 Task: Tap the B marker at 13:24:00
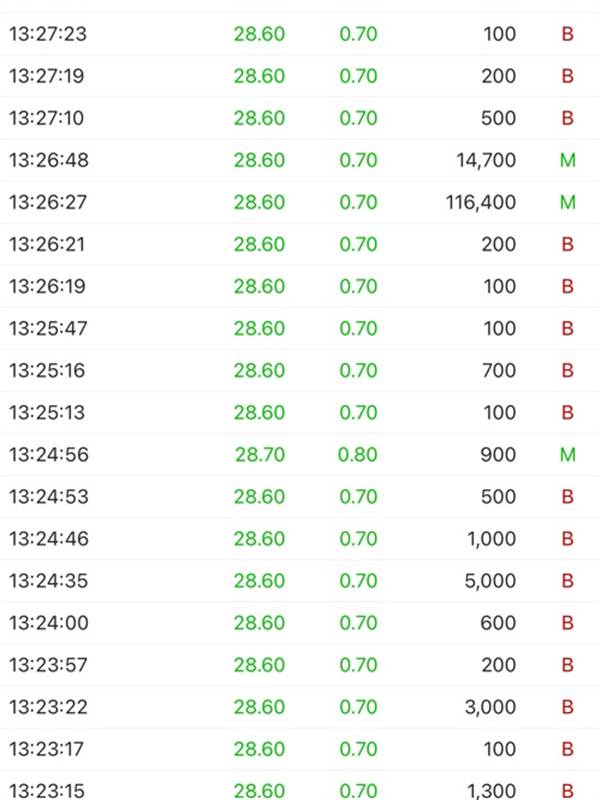(567, 622)
